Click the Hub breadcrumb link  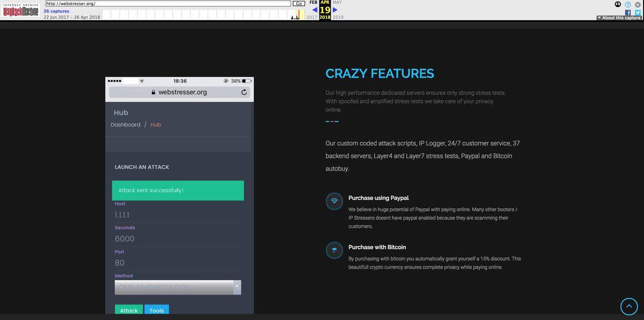[x=156, y=124]
